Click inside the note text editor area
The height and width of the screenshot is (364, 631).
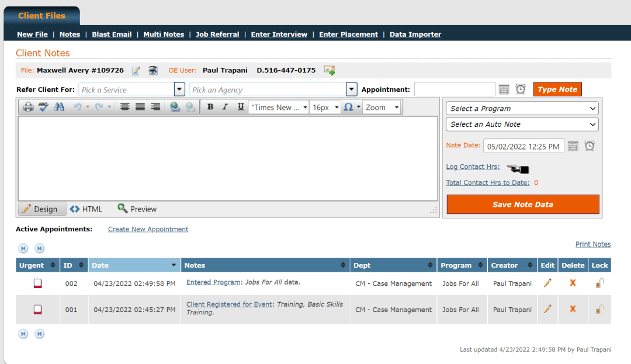click(228, 158)
